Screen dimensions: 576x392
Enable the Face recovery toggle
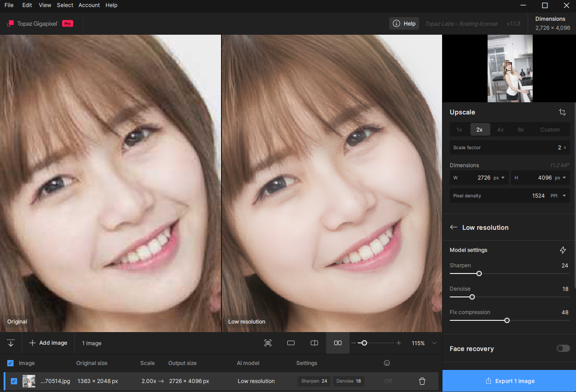pyautogui.click(x=563, y=348)
